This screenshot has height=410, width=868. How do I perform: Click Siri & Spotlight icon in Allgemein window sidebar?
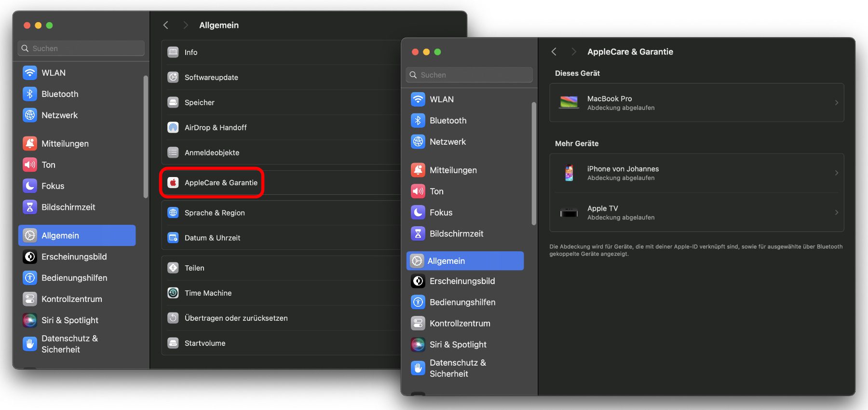point(30,320)
